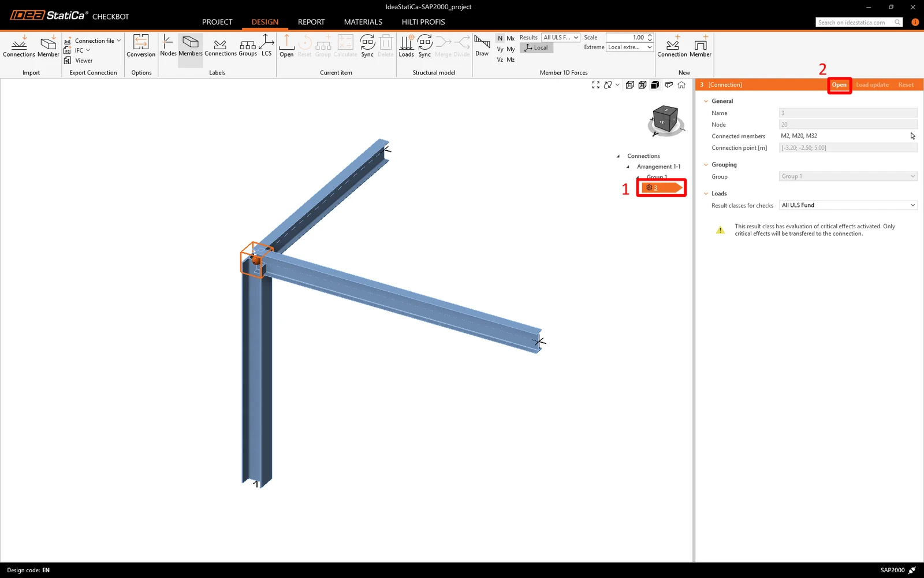This screenshot has height=578, width=924.
Task: Click Import Connections icon
Action: click(19, 46)
